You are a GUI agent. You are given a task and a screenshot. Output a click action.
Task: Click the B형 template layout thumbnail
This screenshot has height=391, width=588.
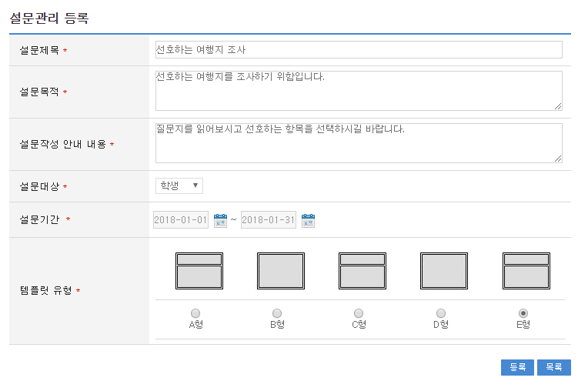tap(281, 271)
